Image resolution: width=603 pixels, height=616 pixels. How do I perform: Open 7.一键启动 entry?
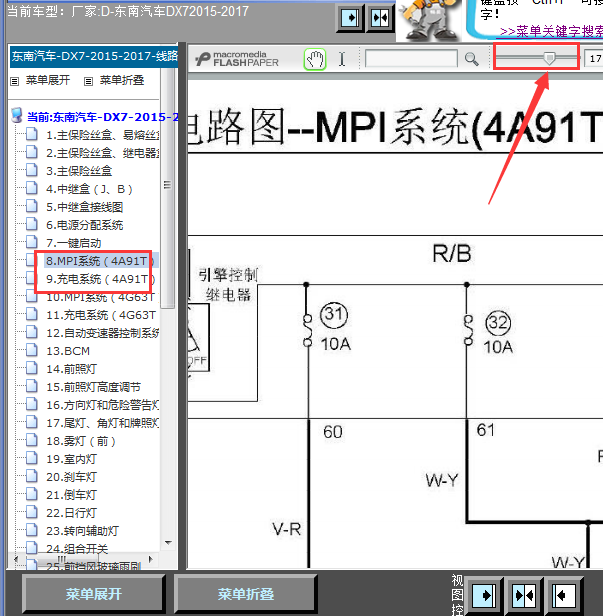click(74, 243)
